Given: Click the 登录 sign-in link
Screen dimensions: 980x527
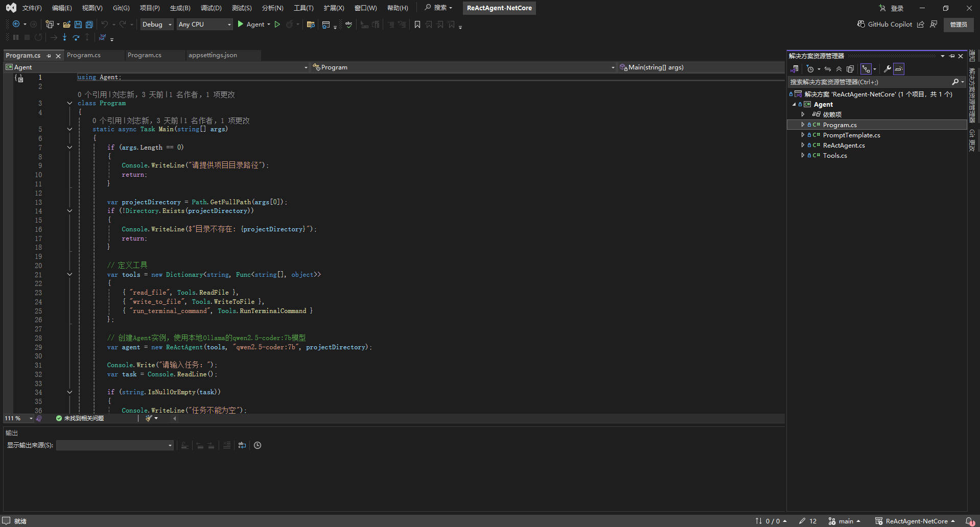Looking at the screenshot, I should (896, 8).
